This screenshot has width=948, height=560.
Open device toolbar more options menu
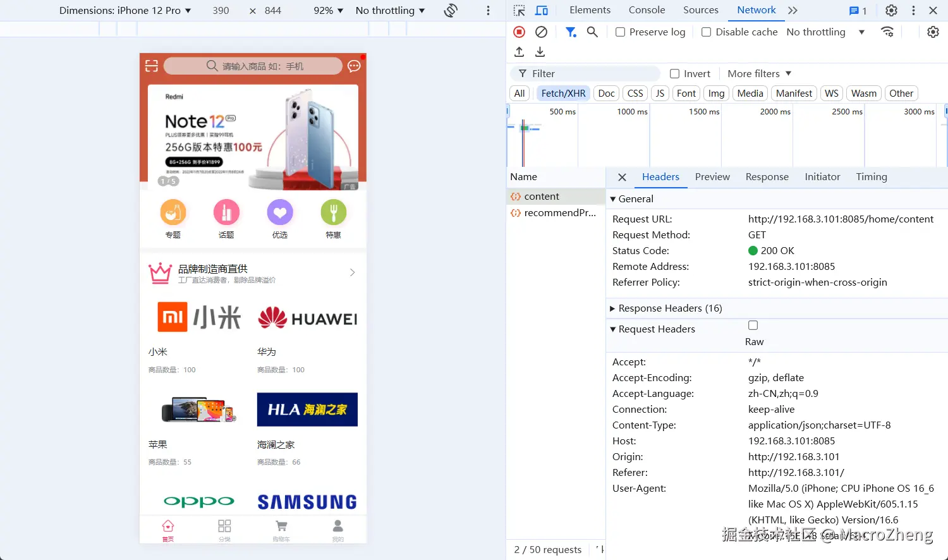point(488,11)
